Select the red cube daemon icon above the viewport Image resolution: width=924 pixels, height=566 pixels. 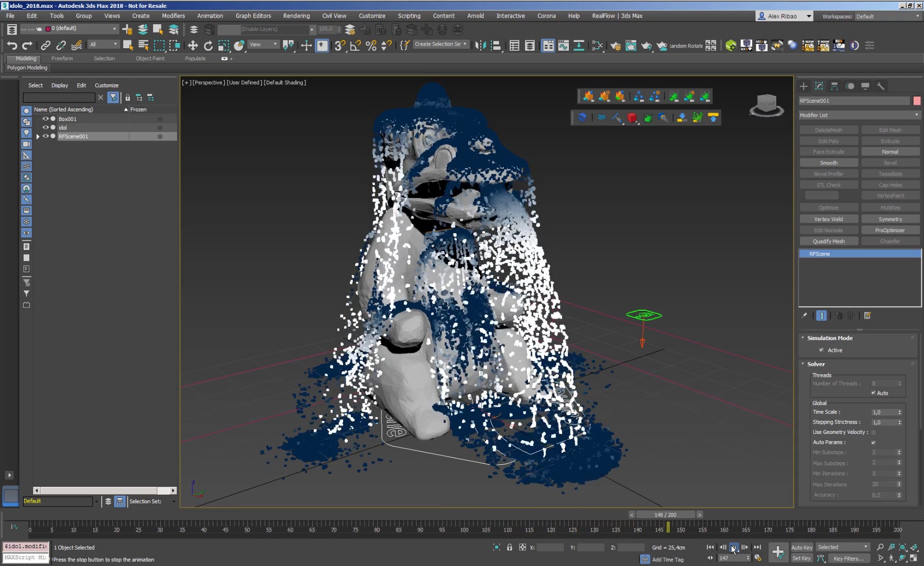[x=633, y=117]
